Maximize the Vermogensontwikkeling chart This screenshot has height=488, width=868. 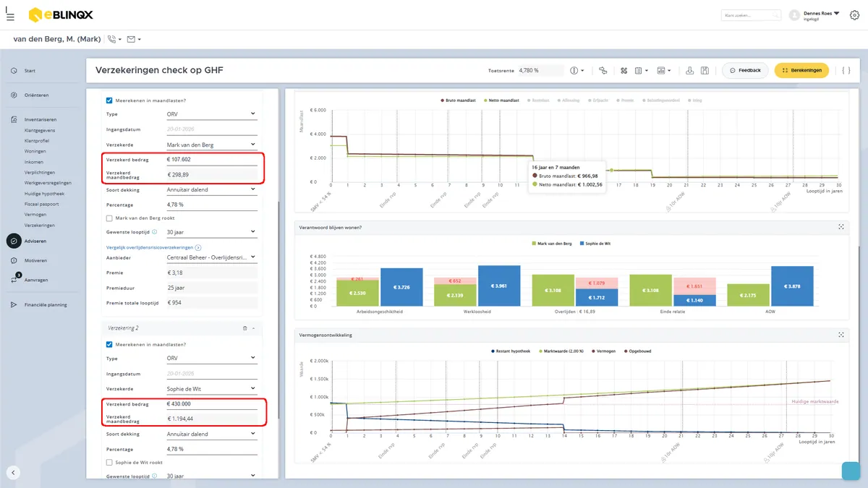(x=841, y=335)
